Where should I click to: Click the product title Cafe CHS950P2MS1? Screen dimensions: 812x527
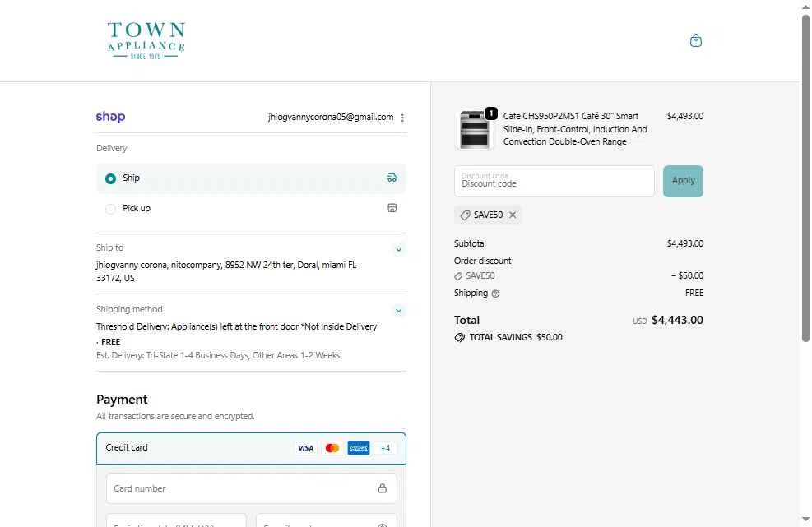coord(575,129)
